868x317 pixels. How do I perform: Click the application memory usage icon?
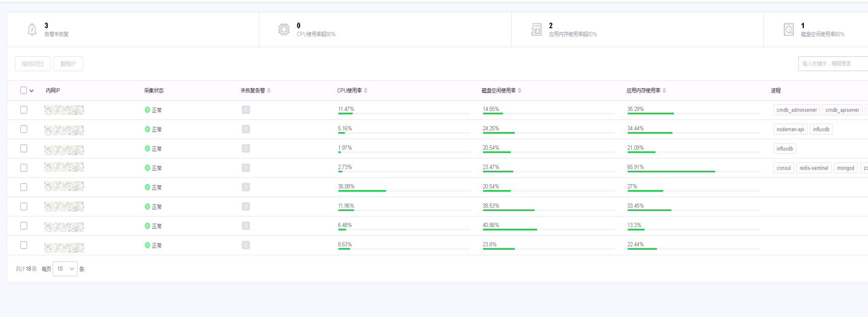coord(536,30)
